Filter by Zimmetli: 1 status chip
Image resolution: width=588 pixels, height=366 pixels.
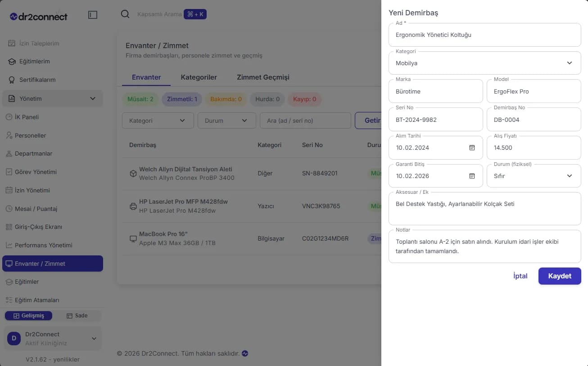point(182,99)
